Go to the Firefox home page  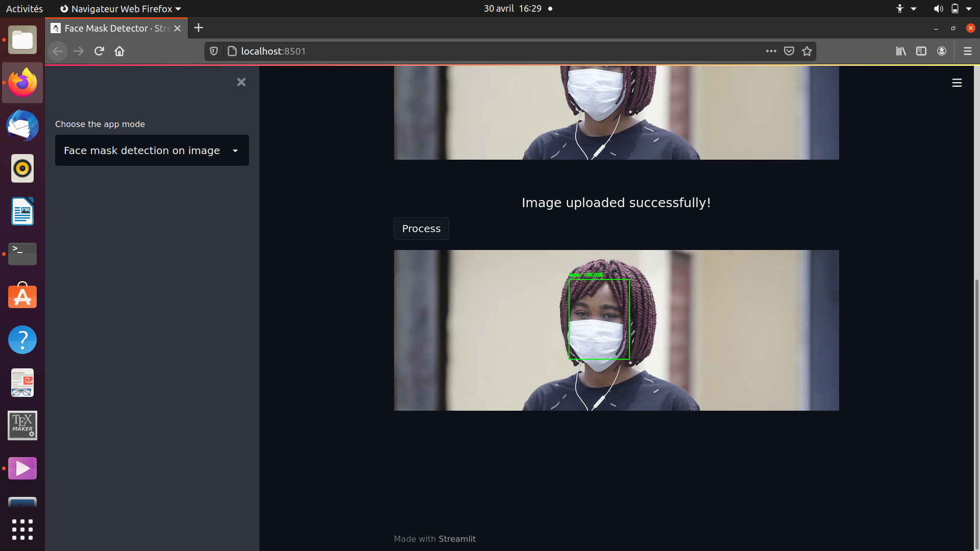[119, 51]
